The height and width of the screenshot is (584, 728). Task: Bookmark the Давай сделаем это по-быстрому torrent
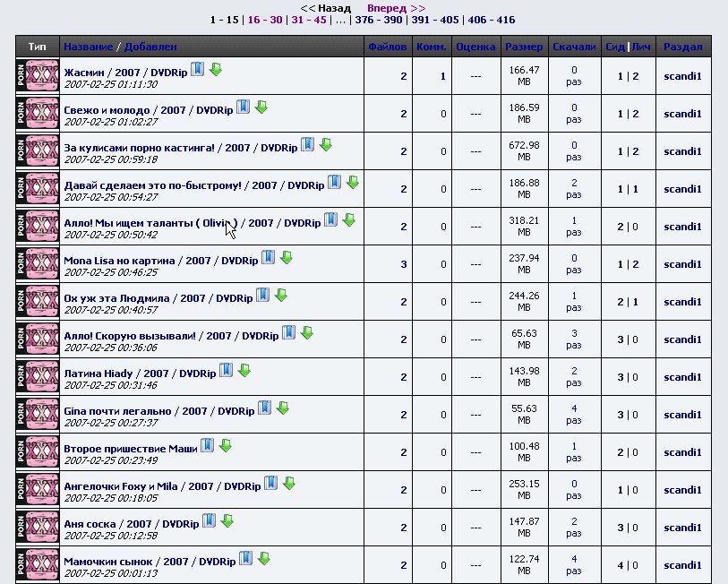[x=334, y=182]
